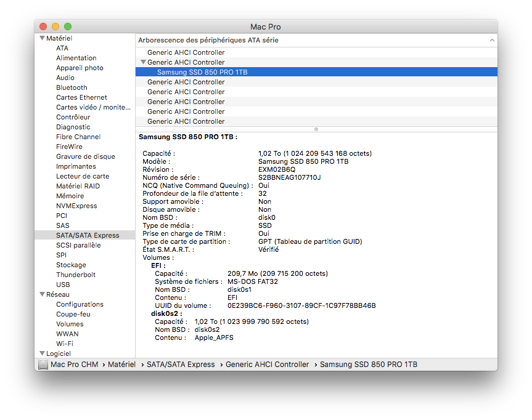The height and width of the screenshot is (420, 532).
Task: Open the Bluetooth hardware entry
Action: pos(72,87)
